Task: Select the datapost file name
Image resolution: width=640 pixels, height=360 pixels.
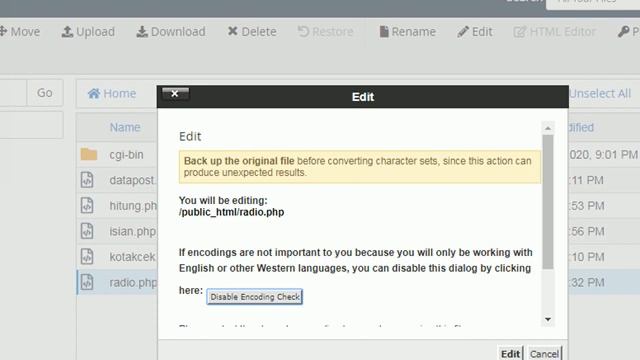Action: (133, 180)
